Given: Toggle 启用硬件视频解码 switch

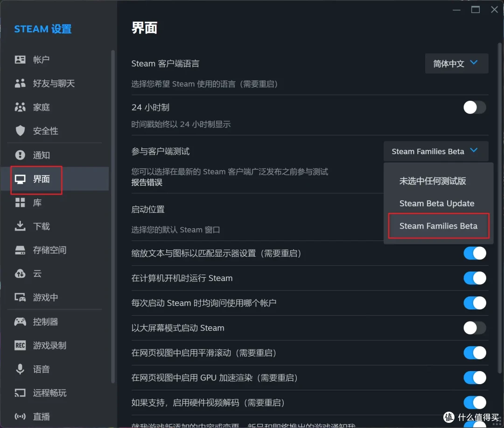Looking at the screenshot, I should pos(475,403).
